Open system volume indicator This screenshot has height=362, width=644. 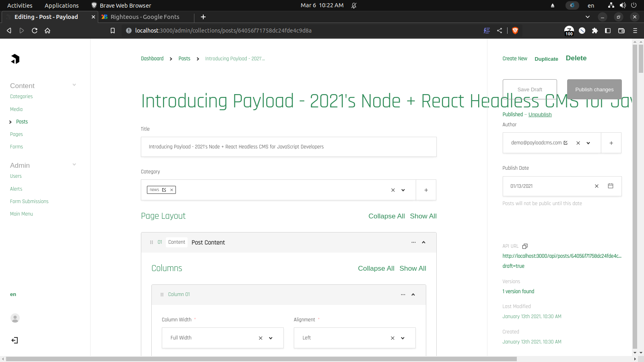click(623, 5)
